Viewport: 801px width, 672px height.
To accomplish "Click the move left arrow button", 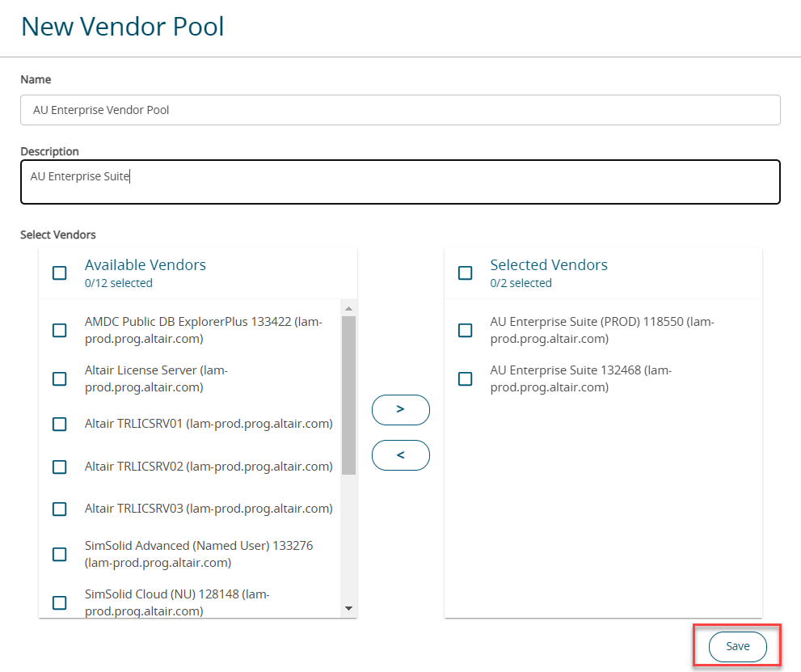I will 400,455.
